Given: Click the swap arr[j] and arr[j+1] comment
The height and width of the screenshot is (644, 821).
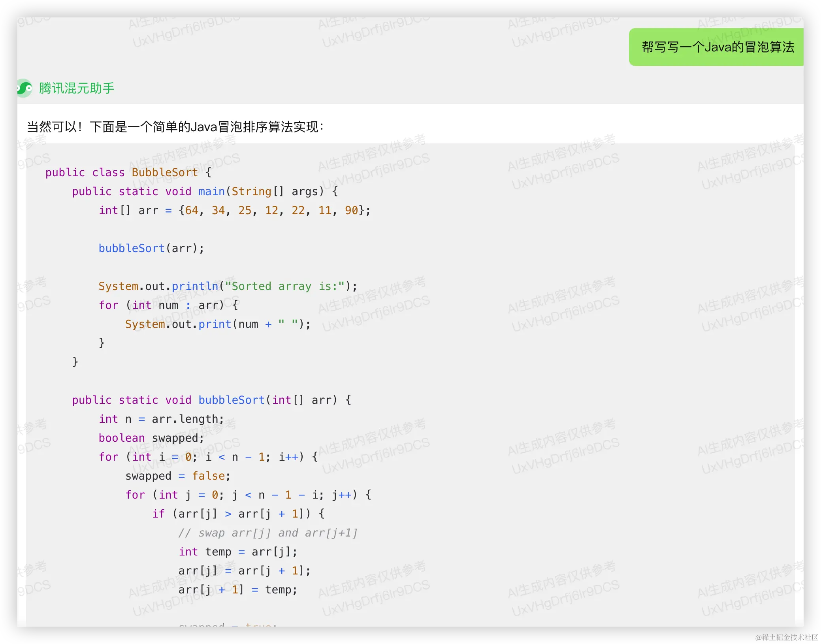Looking at the screenshot, I should pos(268,533).
